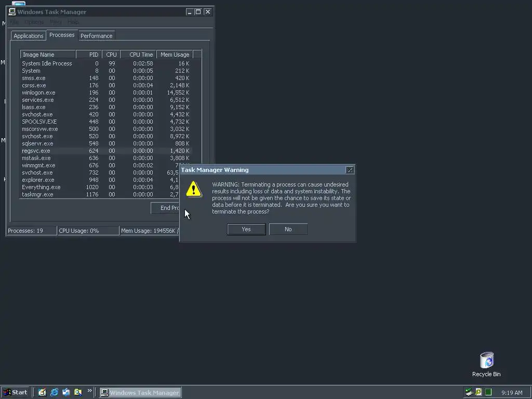Screen dimensions: 532x399
Task: Select svchost.exe with PID 520
Action: (106, 137)
